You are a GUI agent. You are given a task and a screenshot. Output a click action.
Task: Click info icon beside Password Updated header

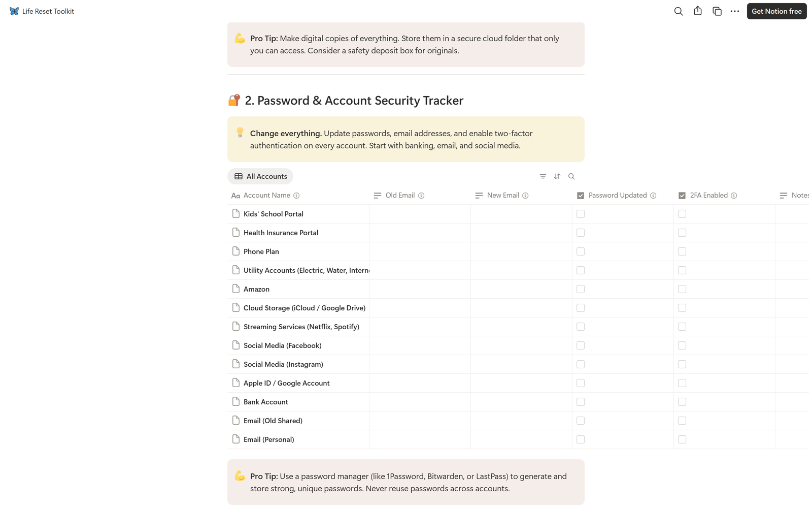tap(653, 196)
